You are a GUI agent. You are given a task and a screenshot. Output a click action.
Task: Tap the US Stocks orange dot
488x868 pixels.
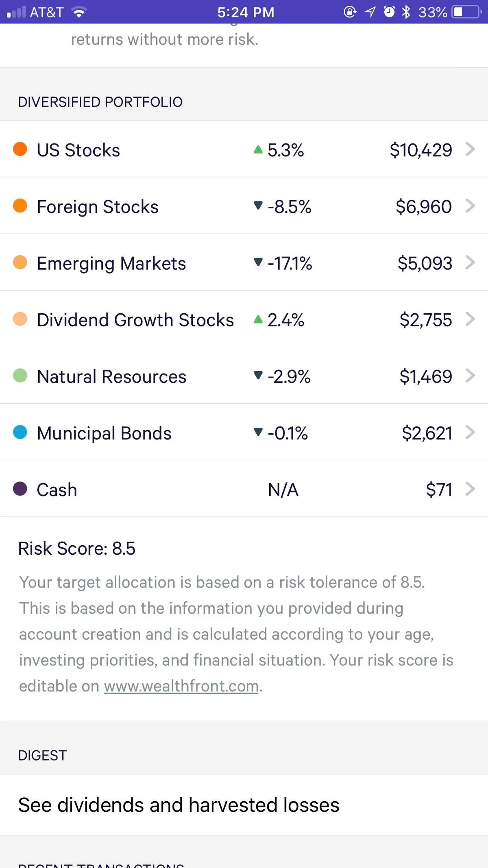(x=20, y=149)
